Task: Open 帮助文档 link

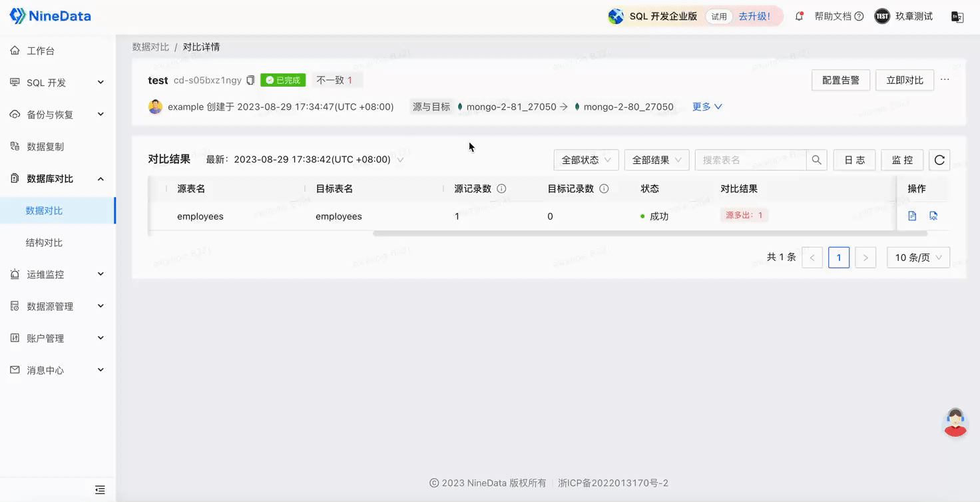Action: [x=833, y=16]
